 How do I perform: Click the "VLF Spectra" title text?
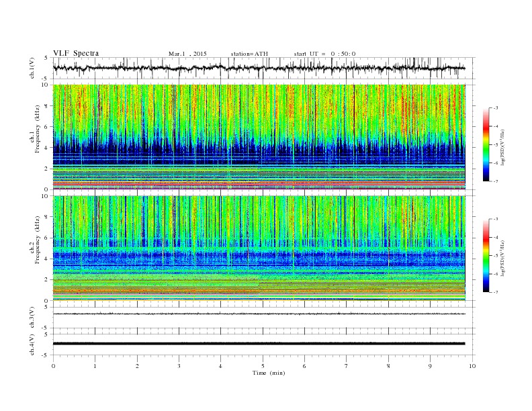point(76,53)
